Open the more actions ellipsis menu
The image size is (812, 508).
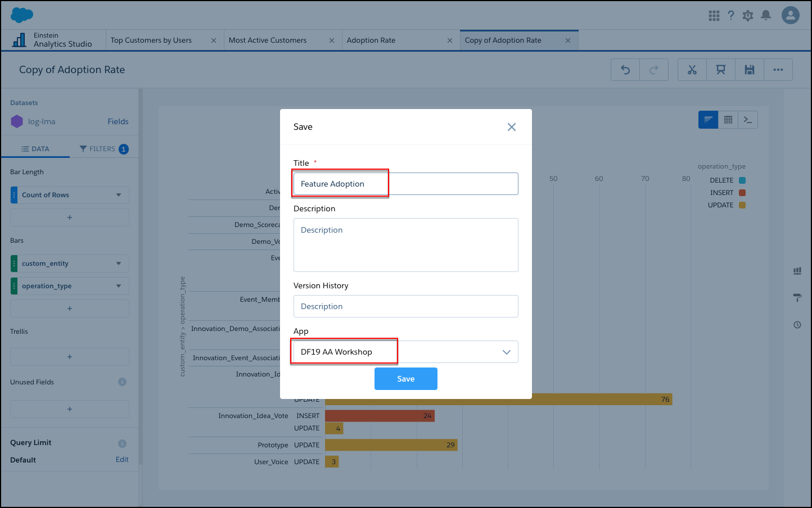[x=778, y=70]
